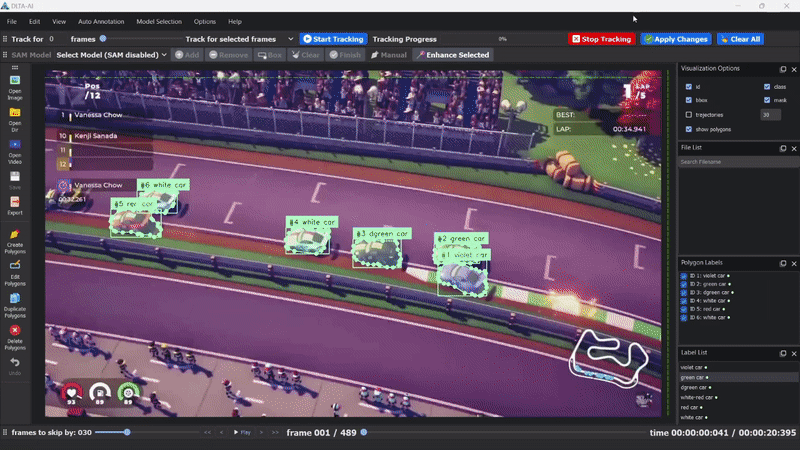Click the red Stop Tracking button
800x450 pixels.
pyautogui.click(x=602, y=39)
